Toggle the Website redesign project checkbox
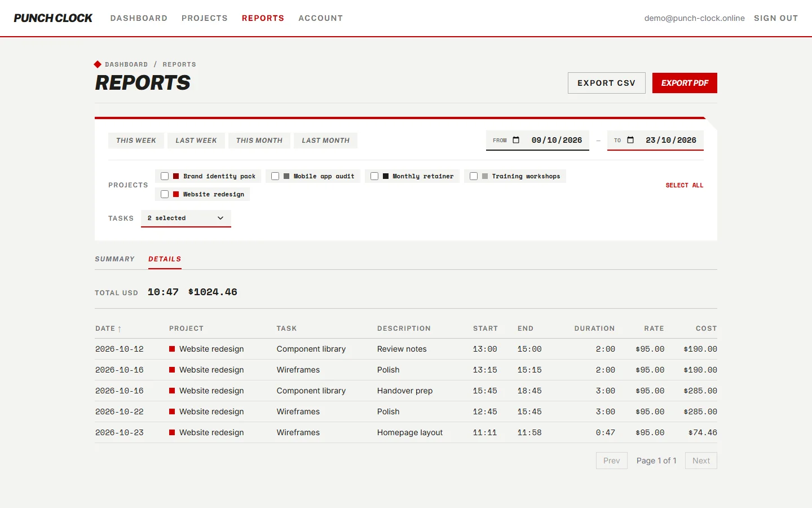The image size is (812, 508). pyautogui.click(x=165, y=194)
